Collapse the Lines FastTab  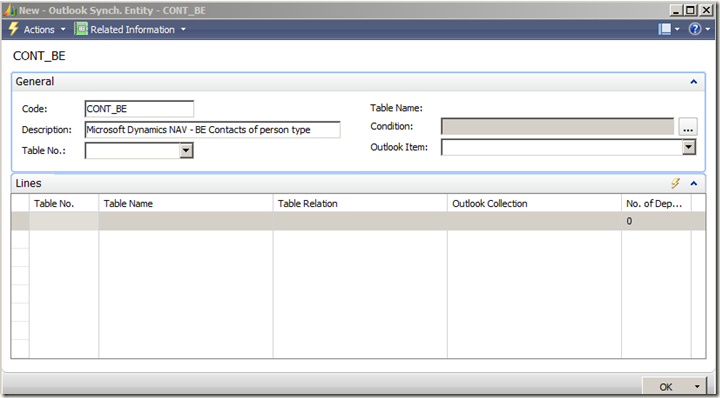point(693,184)
